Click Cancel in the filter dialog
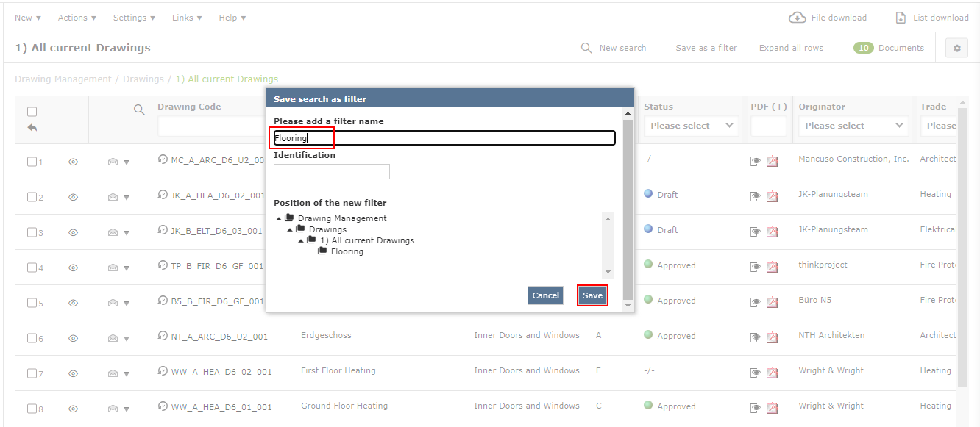The height and width of the screenshot is (427, 980). pyautogui.click(x=545, y=295)
